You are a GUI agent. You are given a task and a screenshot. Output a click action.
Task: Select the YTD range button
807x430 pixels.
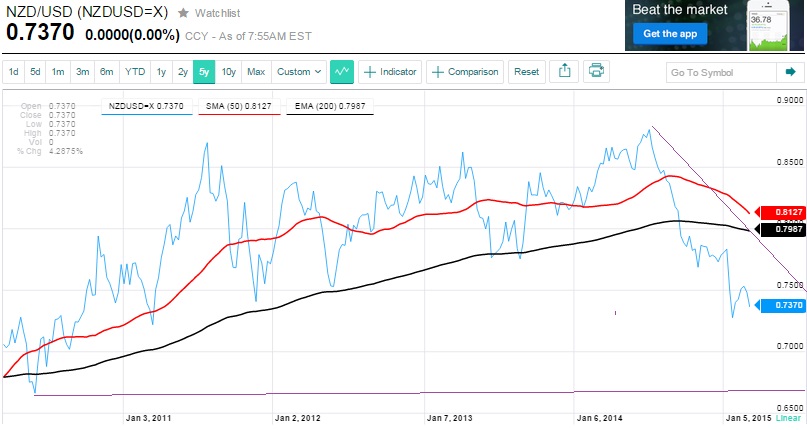(134, 72)
